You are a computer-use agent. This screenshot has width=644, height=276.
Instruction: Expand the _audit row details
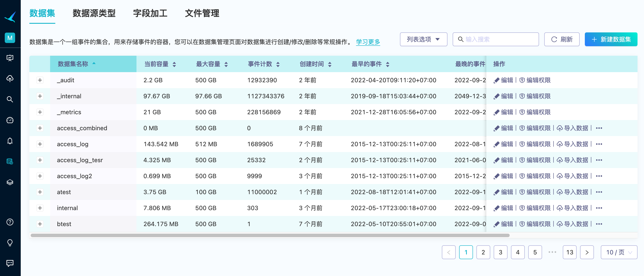(40, 80)
